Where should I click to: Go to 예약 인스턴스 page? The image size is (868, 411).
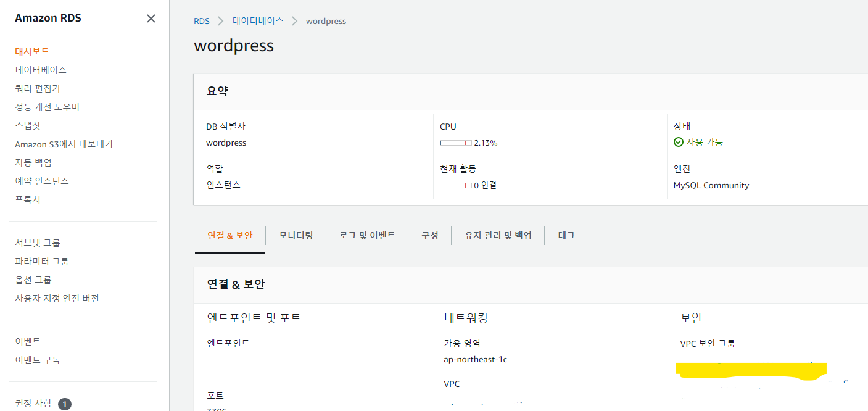[42, 181]
